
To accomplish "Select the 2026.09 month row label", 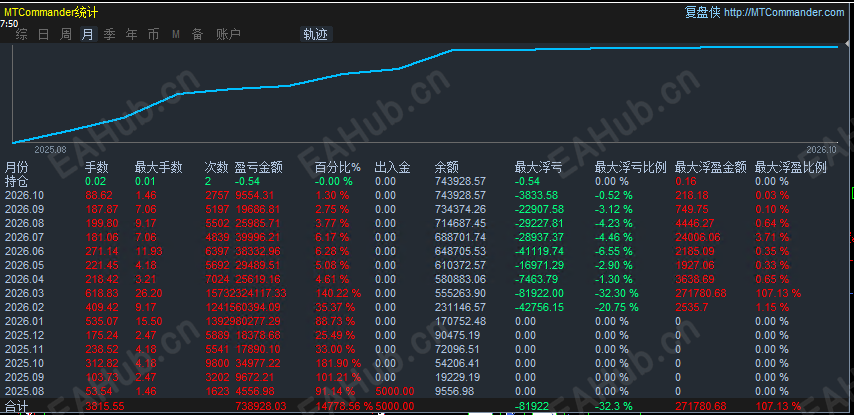I will point(23,209).
